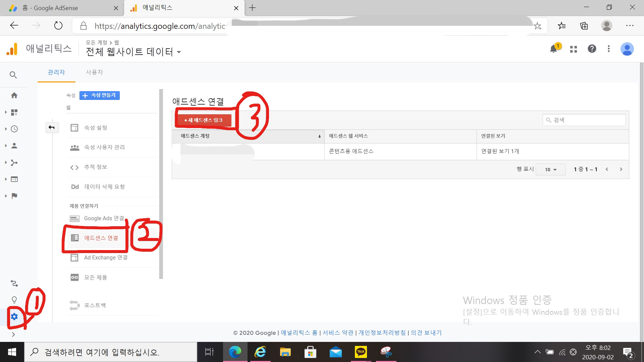The width and height of the screenshot is (644, 362).
Task: Click 콘텐츠용 애드센스 table cell
Action: click(400, 151)
